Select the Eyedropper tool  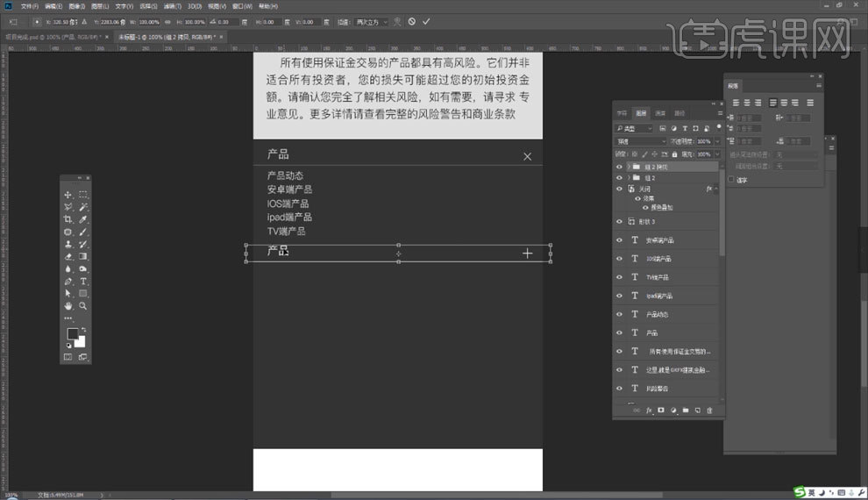83,219
